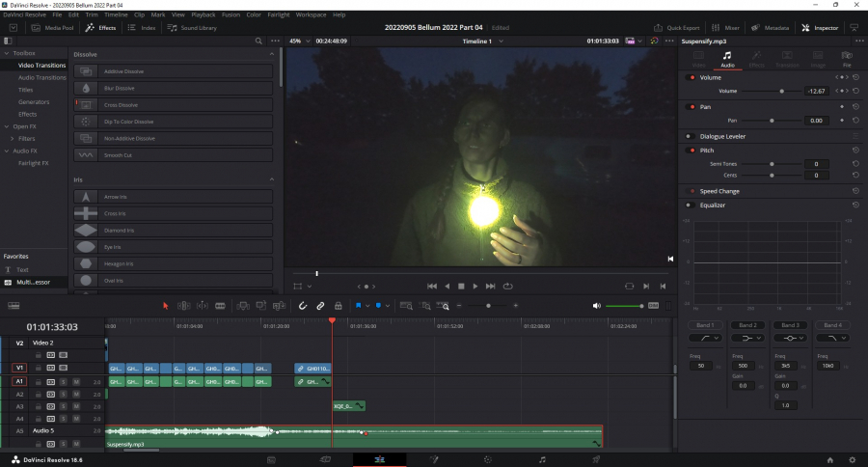Click the search icon in Effects panel
This screenshot has height=467, width=868.
click(258, 41)
